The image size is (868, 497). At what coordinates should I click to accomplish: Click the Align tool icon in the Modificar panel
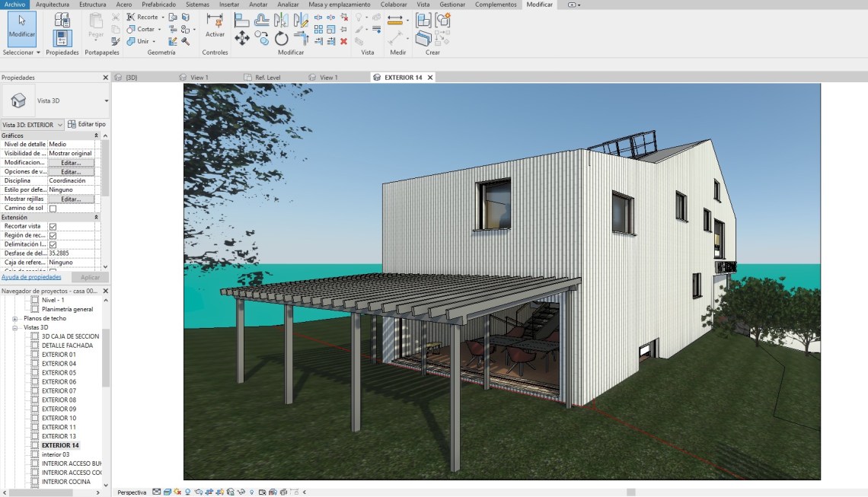(x=241, y=20)
